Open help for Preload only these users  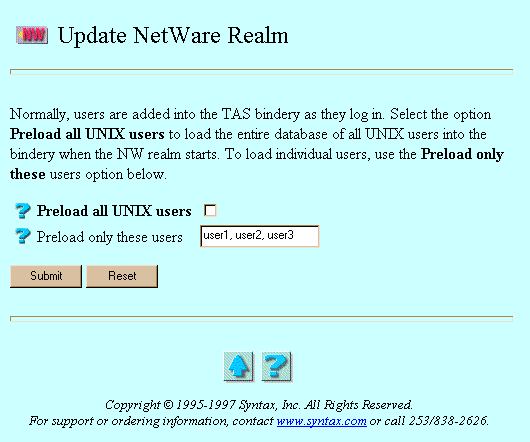pyautogui.click(x=23, y=236)
